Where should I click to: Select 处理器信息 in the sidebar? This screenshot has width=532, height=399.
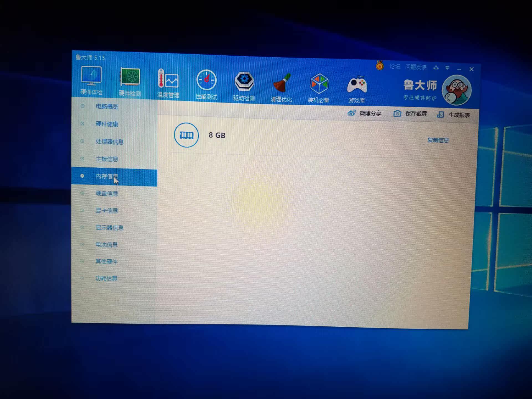[x=109, y=142]
